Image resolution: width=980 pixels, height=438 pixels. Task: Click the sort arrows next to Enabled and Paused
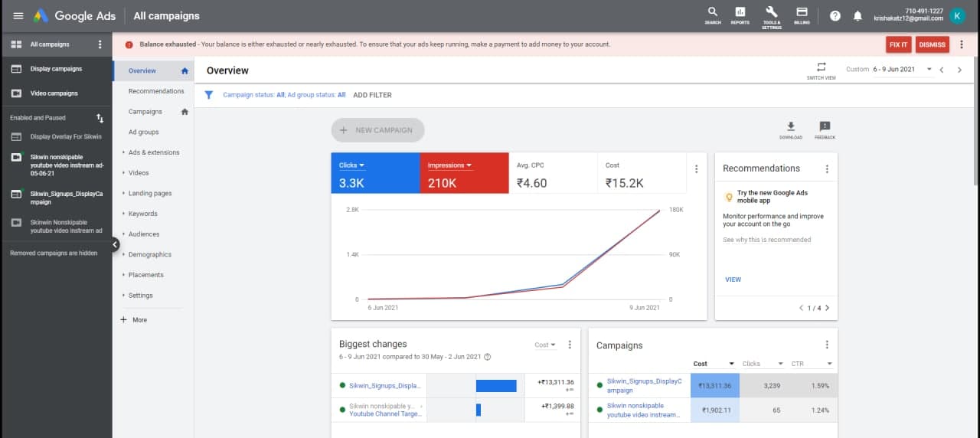pos(100,118)
